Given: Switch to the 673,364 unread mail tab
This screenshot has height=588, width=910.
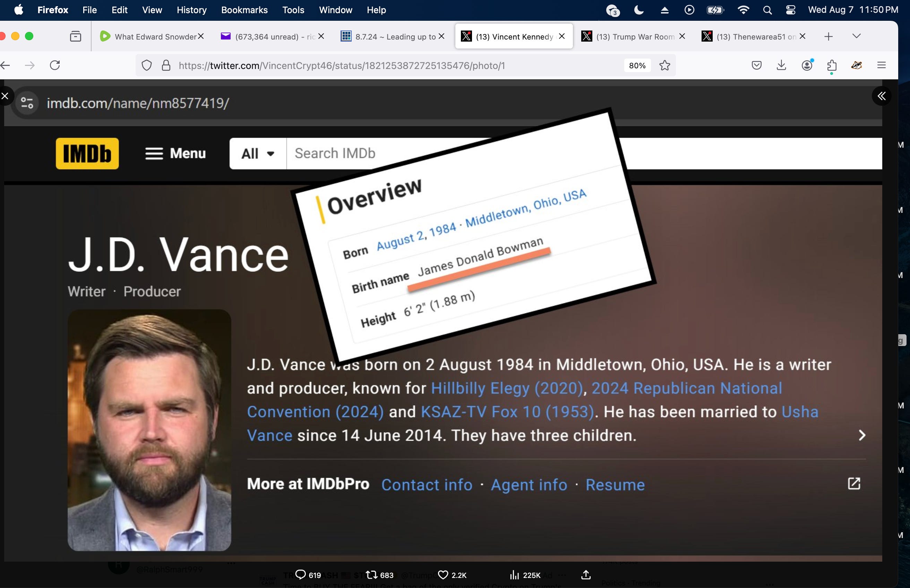Looking at the screenshot, I should point(272,37).
